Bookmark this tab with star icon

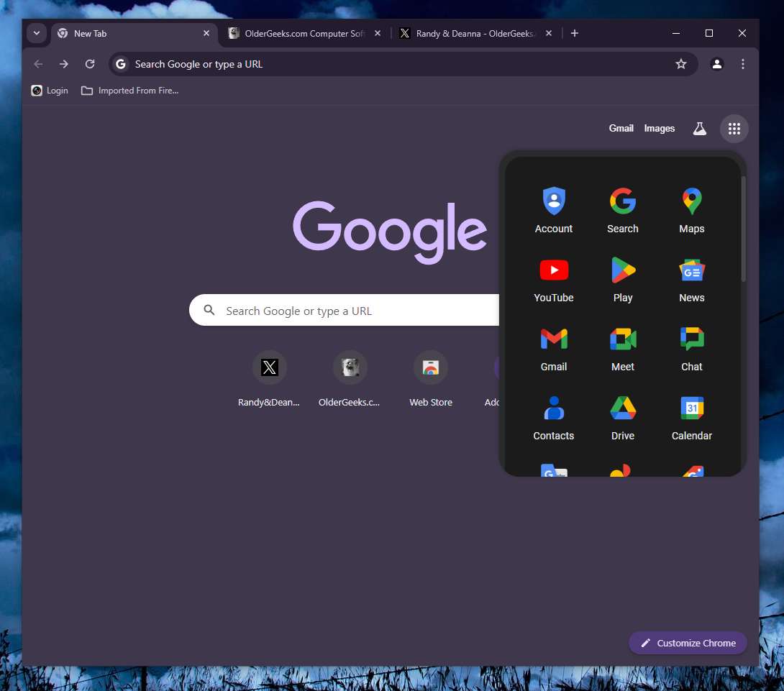pyautogui.click(x=681, y=64)
